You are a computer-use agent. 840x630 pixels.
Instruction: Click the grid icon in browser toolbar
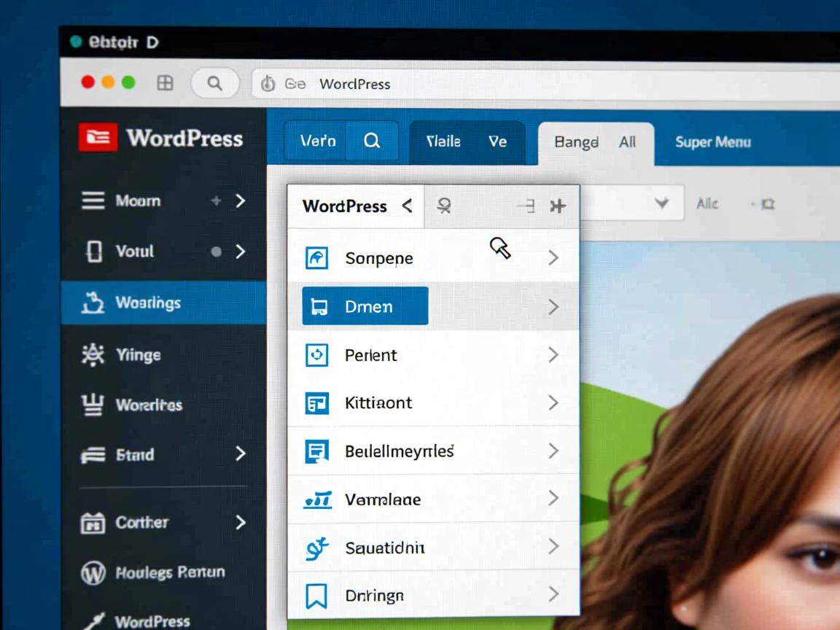(x=166, y=83)
